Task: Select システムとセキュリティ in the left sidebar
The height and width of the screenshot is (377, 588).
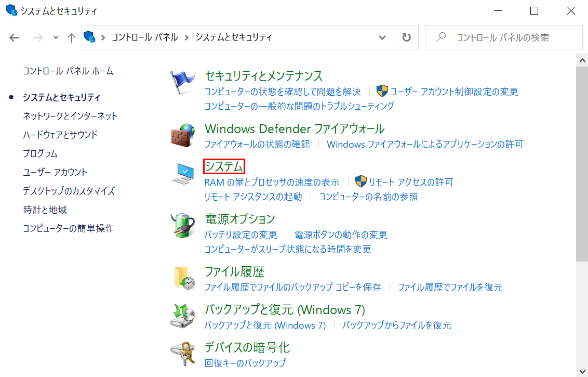Action: pos(61,98)
